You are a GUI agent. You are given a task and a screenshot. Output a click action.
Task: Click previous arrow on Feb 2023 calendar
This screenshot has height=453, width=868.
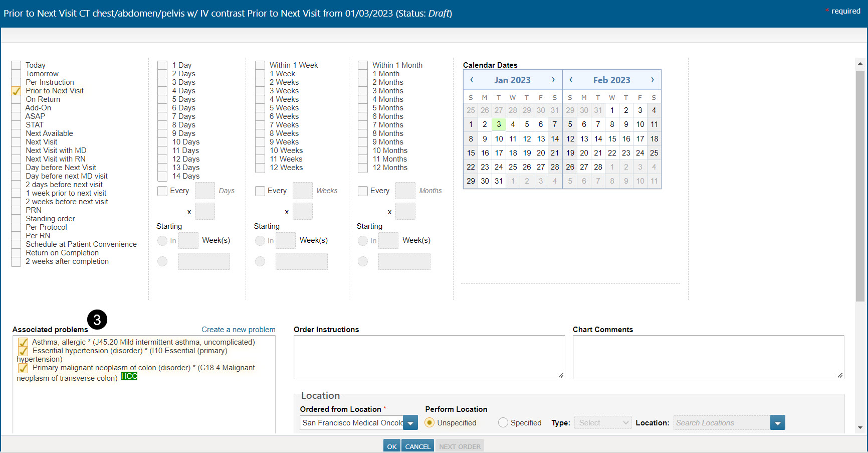[x=571, y=80]
